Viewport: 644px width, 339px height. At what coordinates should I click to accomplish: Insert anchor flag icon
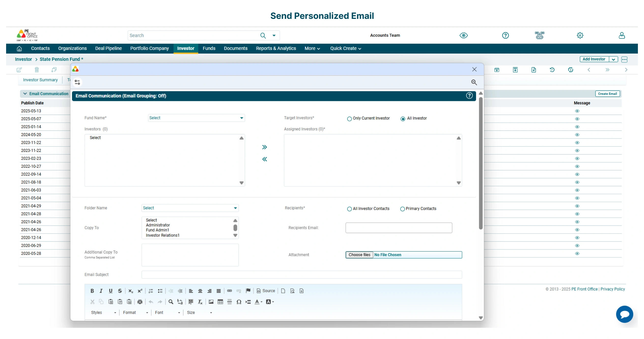(248, 291)
